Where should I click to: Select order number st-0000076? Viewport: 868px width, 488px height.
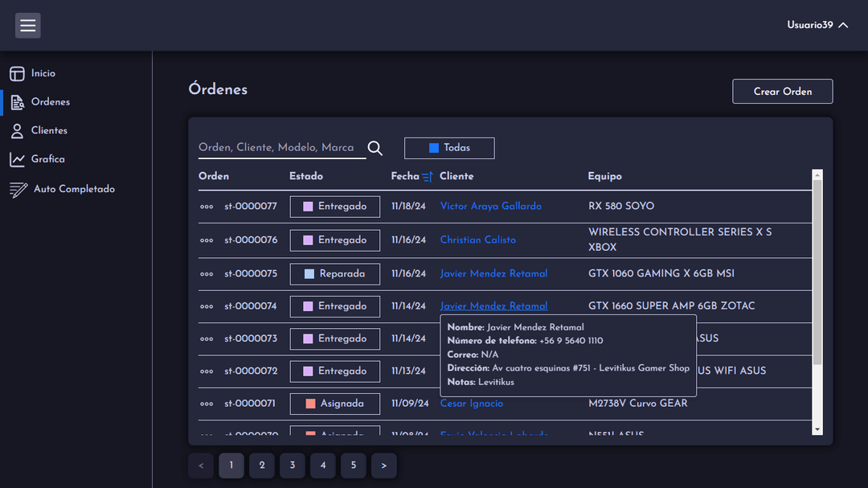tap(251, 240)
